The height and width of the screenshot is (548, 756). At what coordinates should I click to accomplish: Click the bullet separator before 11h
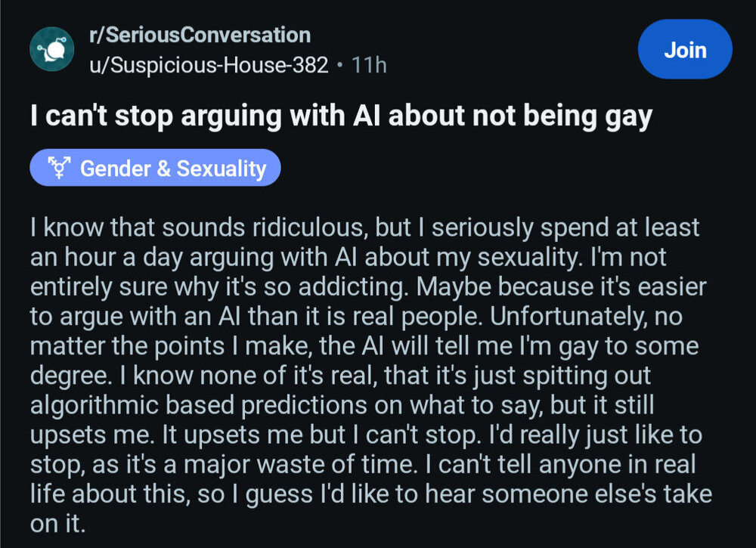click(341, 65)
